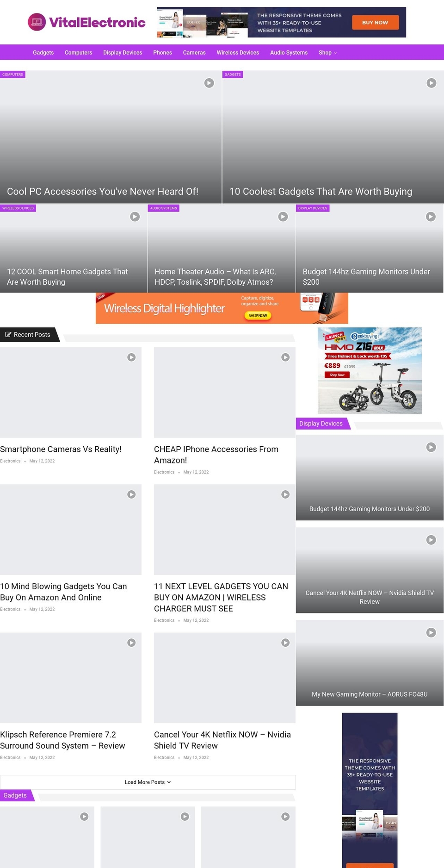This screenshot has width=444, height=868.
Task: Click SHOP NOW on Wireless Digital Highlighter ad
Action: pos(258,315)
